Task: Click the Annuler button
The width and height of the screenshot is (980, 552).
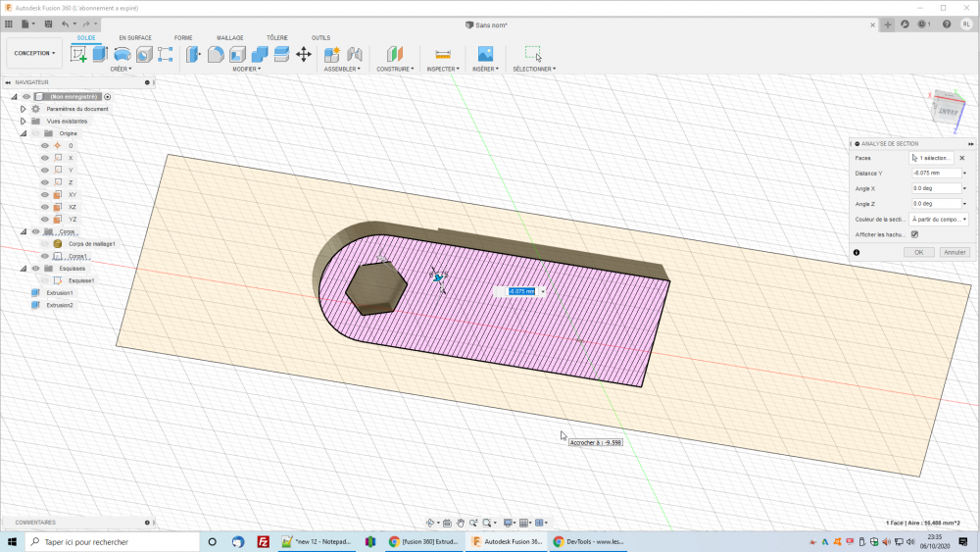Action: 954,252
